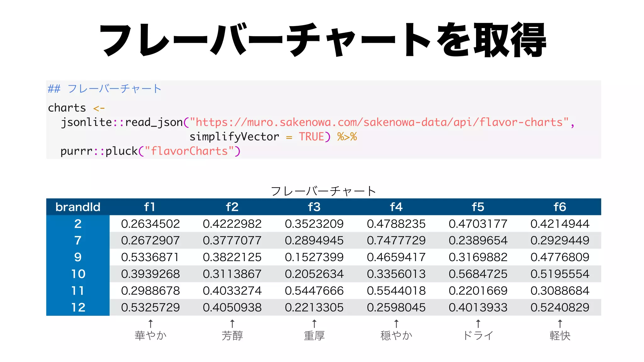Click cell value 0.4214944
The width and height of the screenshot is (644, 362).
(560, 224)
